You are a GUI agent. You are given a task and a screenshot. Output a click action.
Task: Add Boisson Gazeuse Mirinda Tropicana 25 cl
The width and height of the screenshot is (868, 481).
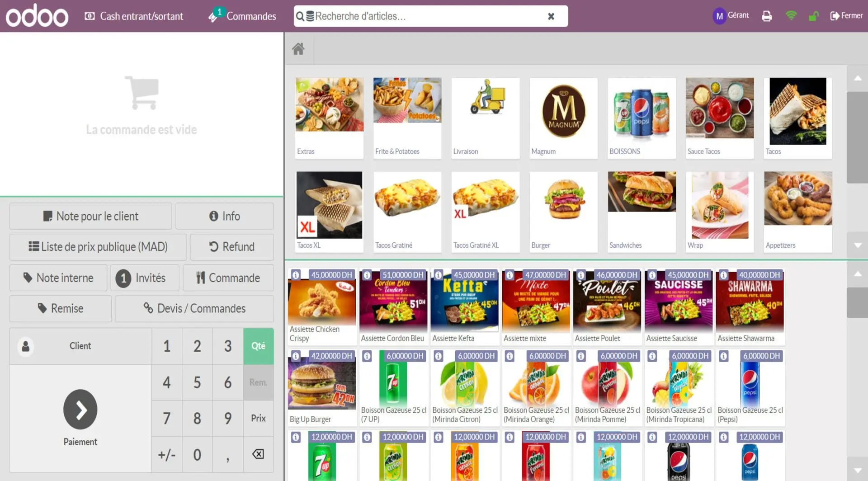coord(679,387)
